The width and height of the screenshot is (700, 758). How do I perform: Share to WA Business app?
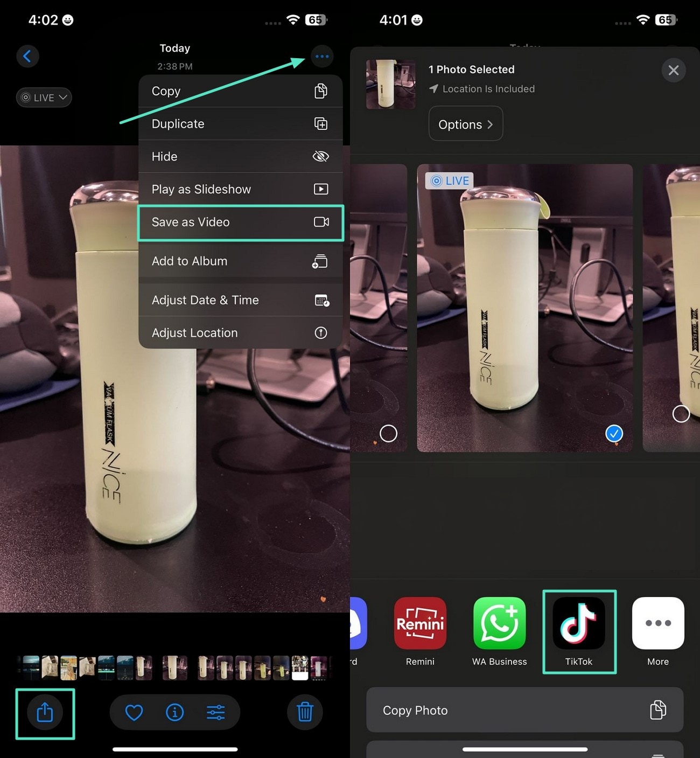(x=499, y=631)
